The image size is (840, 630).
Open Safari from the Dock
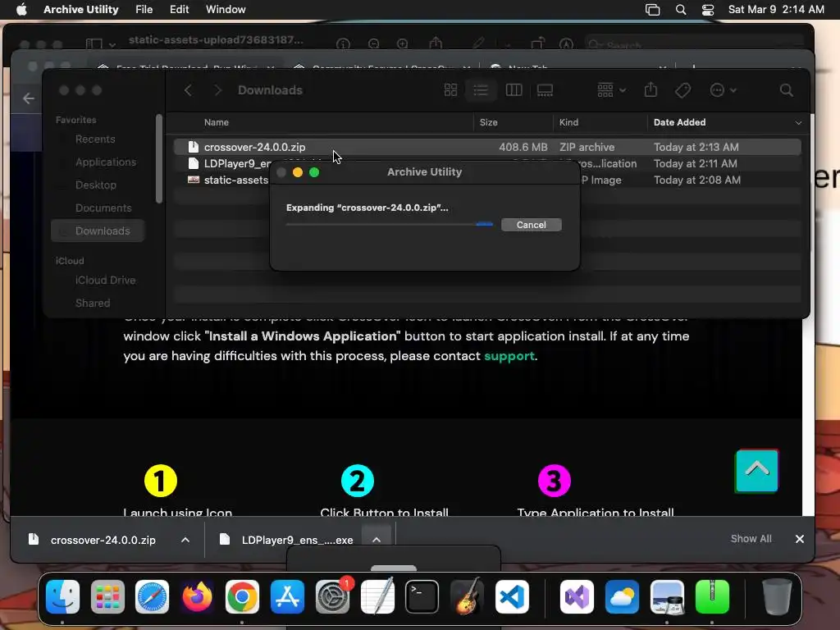[x=152, y=596]
